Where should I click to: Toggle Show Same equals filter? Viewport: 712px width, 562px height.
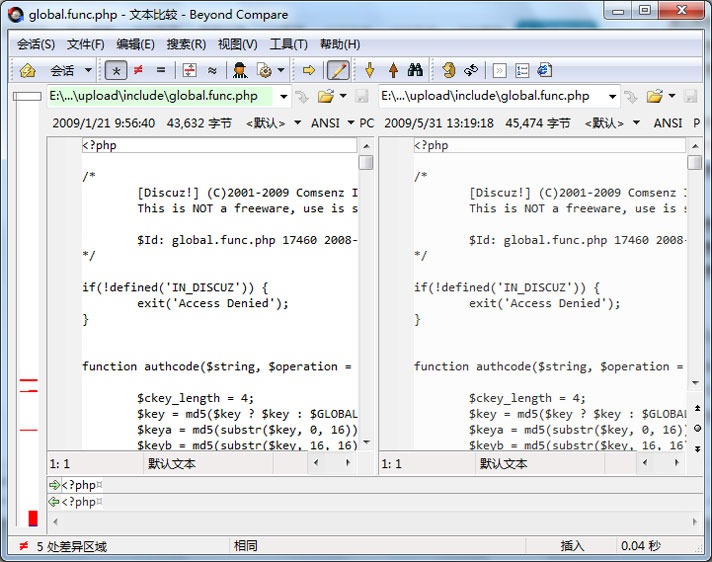161,70
